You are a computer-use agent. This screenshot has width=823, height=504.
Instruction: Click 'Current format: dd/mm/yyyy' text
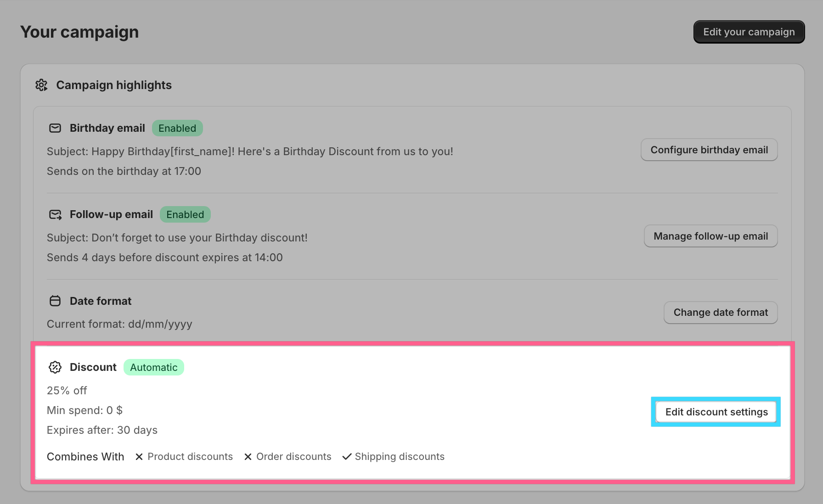point(119,324)
